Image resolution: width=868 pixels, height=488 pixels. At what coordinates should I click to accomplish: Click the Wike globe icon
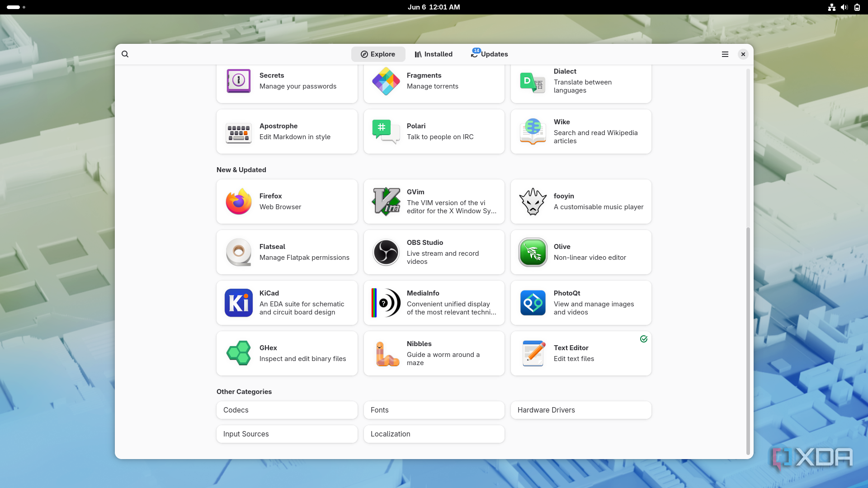click(x=533, y=131)
